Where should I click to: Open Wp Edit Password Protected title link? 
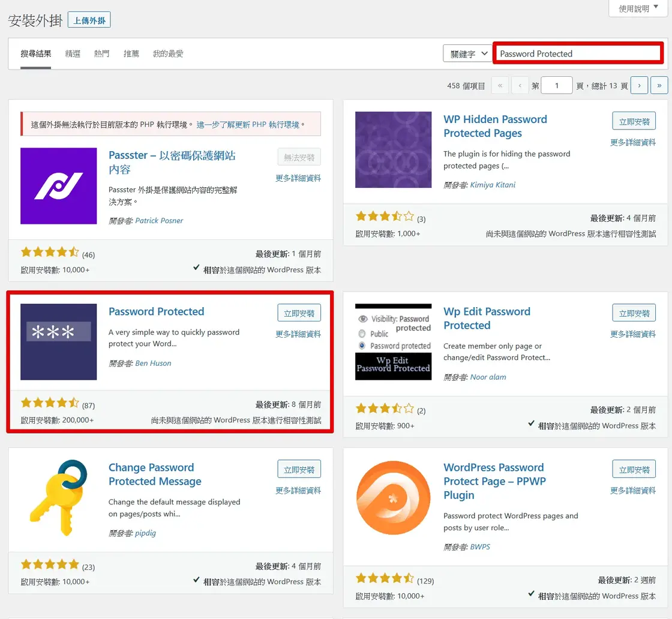point(487,318)
